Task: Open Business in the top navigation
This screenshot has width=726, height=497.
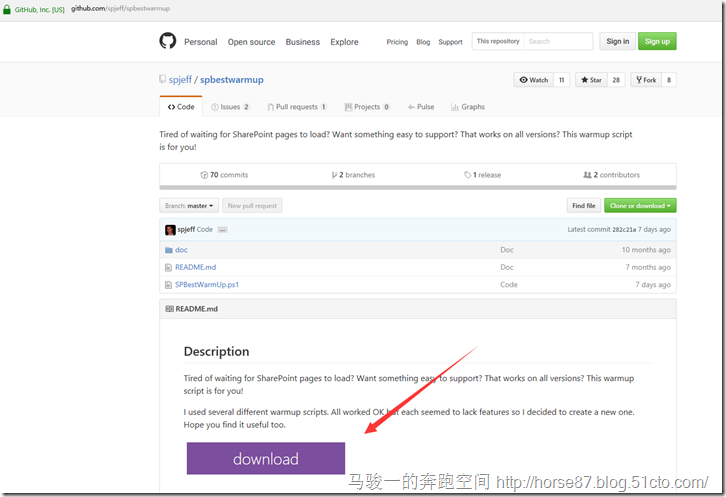Action: (303, 42)
